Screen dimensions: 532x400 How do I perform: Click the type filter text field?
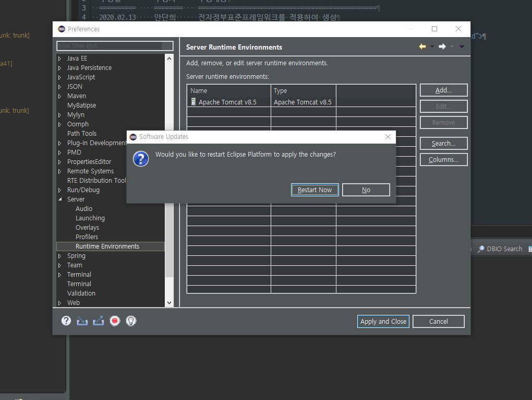(115, 46)
